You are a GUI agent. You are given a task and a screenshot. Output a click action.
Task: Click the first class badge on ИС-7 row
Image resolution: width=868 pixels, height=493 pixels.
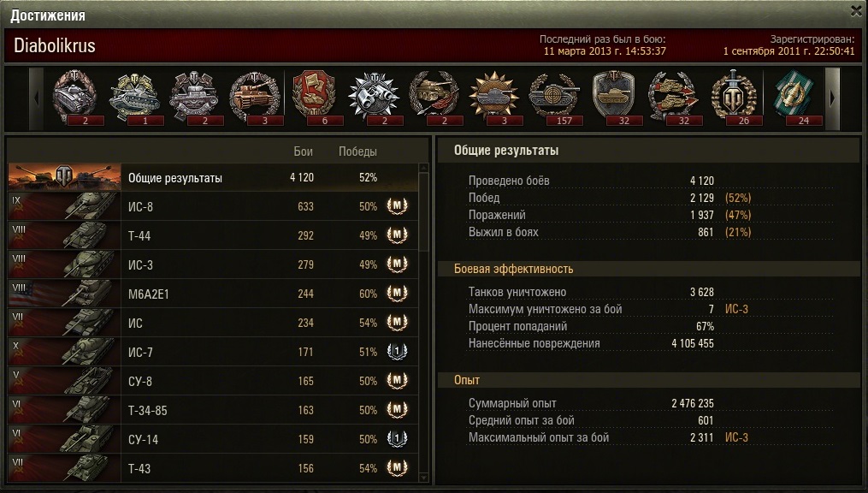click(397, 352)
